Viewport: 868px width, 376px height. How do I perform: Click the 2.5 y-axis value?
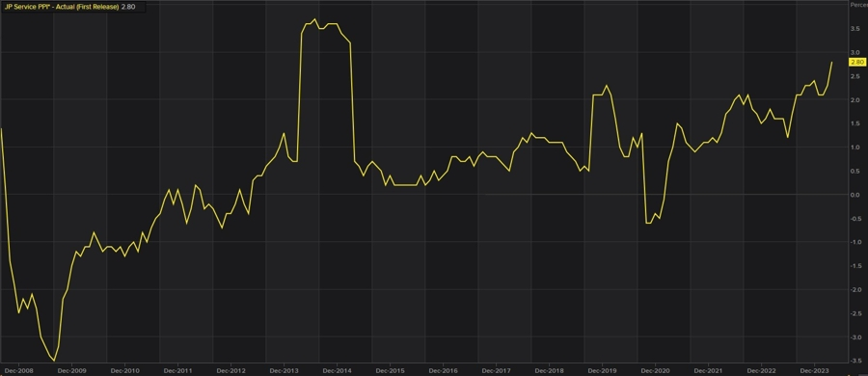click(x=854, y=76)
